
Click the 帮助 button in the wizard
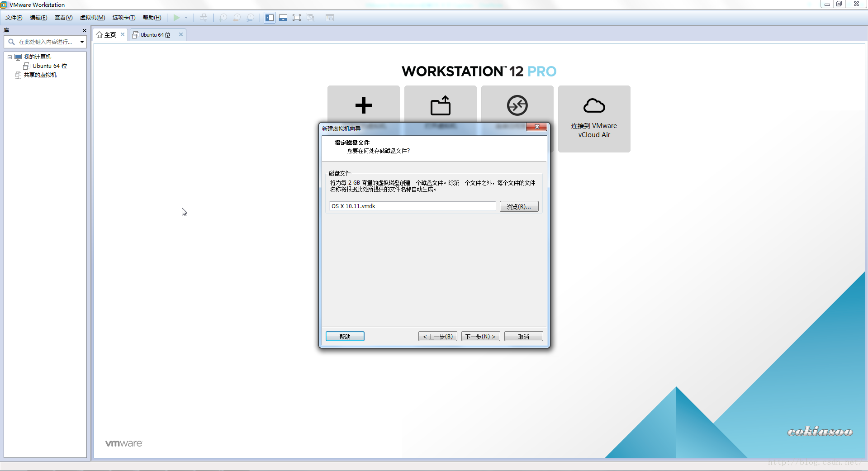click(x=345, y=337)
